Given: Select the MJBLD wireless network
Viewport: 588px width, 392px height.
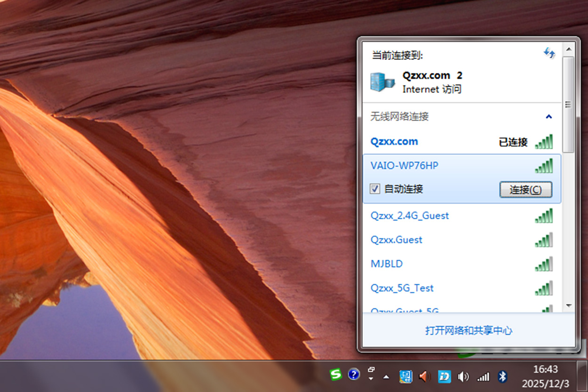Looking at the screenshot, I should pyautogui.click(x=387, y=264).
